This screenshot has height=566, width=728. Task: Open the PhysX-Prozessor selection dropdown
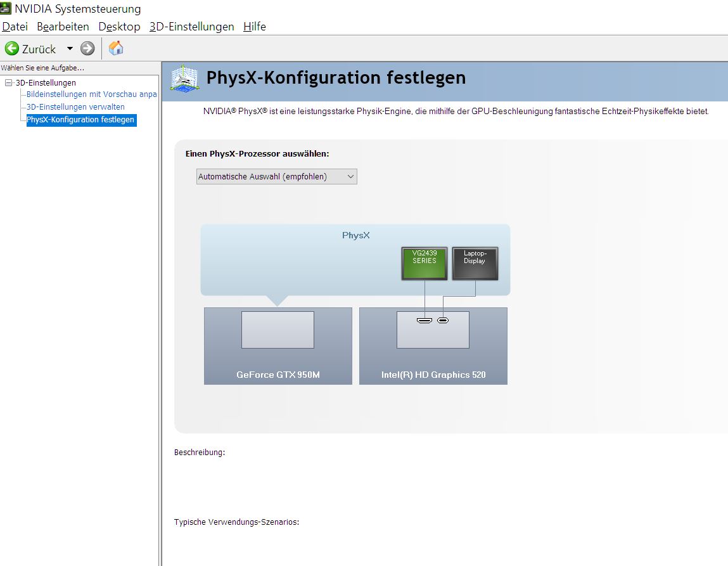pyautogui.click(x=276, y=177)
